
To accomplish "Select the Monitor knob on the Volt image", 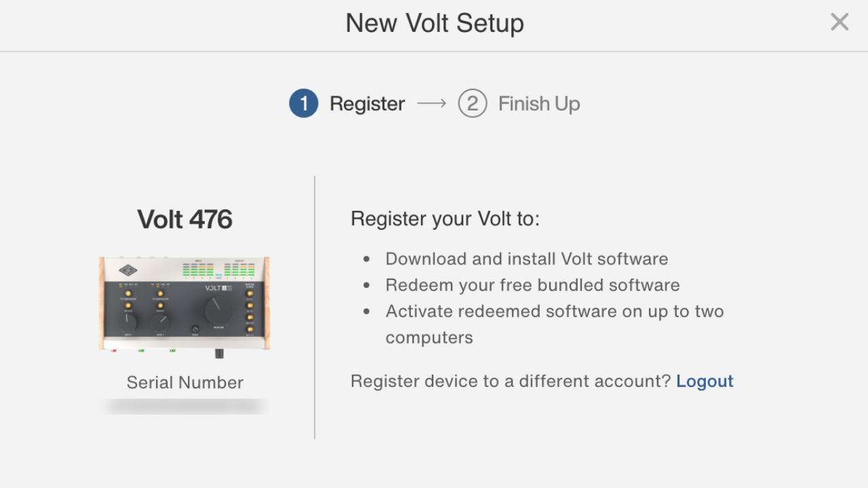I will (219, 310).
